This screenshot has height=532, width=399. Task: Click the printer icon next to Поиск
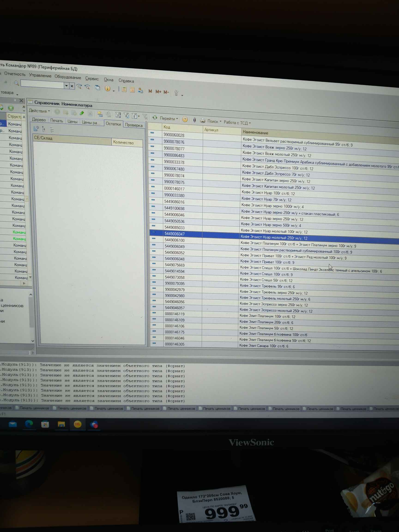(x=203, y=121)
